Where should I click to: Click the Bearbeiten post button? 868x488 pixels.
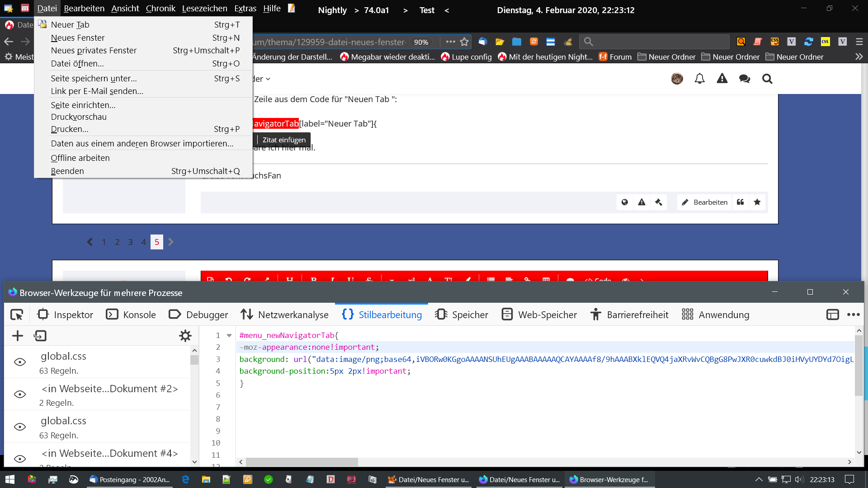[704, 202]
